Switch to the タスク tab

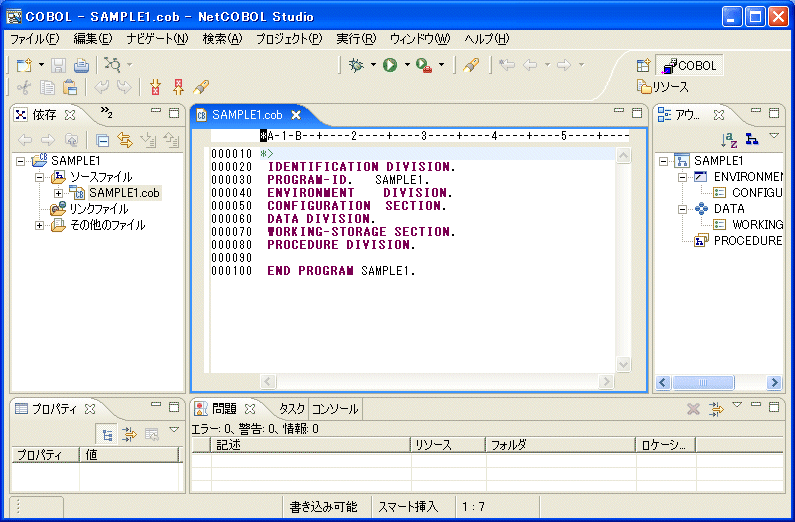(292, 409)
